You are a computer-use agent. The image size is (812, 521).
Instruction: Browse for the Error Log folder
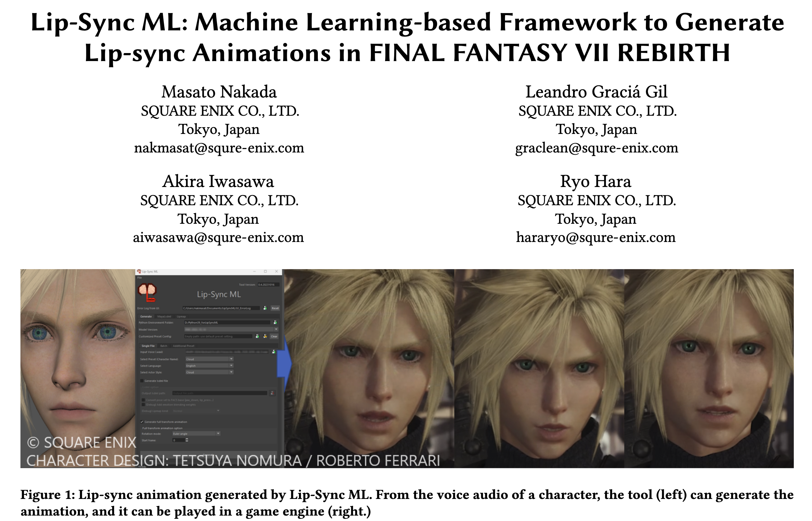[265, 308]
